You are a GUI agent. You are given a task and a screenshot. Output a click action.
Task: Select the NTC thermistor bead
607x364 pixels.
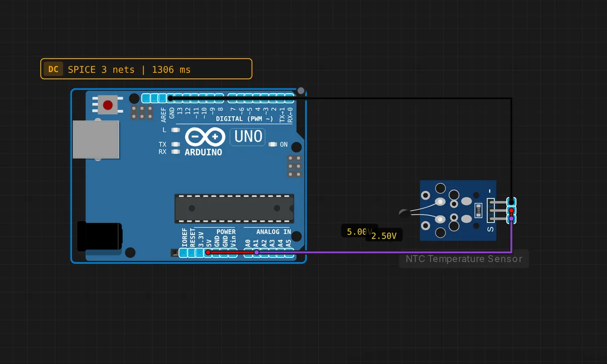pos(404,213)
